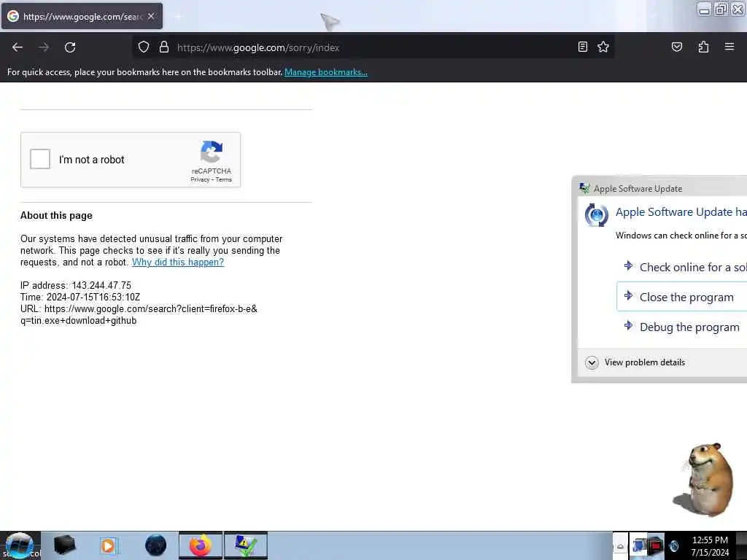Viewport: 747px width, 560px height.
Task: Click the Apple Software Update dialog icon
Action: (x=597, y=215)
